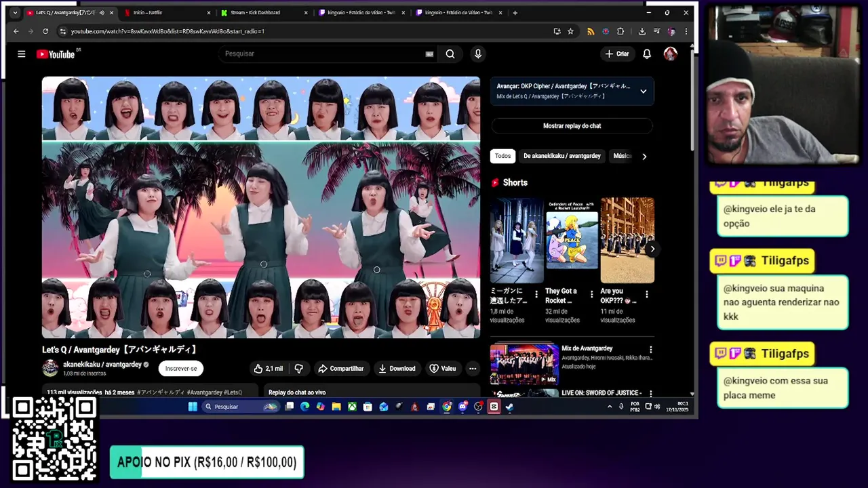
Task: Open the Mix de Avantgardey thumbnail
Action: 524,364
